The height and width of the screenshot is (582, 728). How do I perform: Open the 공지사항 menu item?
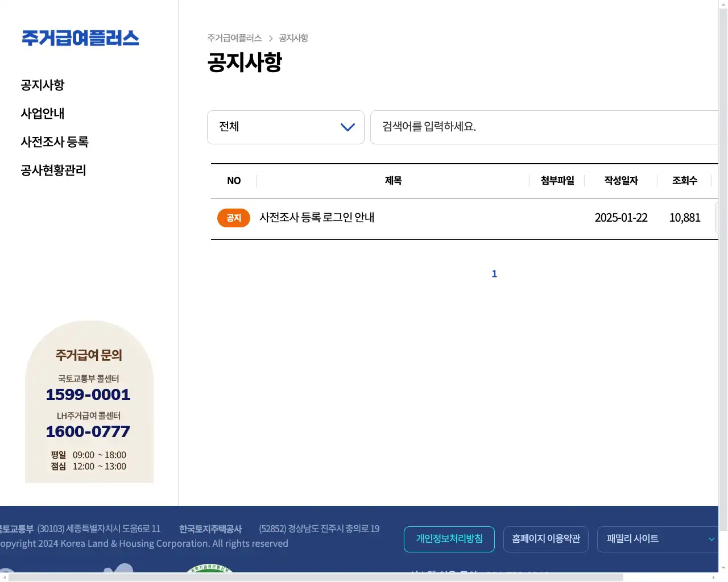point(43,85)
